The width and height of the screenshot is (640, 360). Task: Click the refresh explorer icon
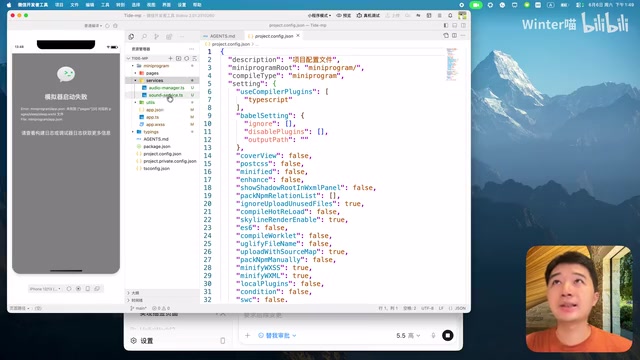click(187, 58)
